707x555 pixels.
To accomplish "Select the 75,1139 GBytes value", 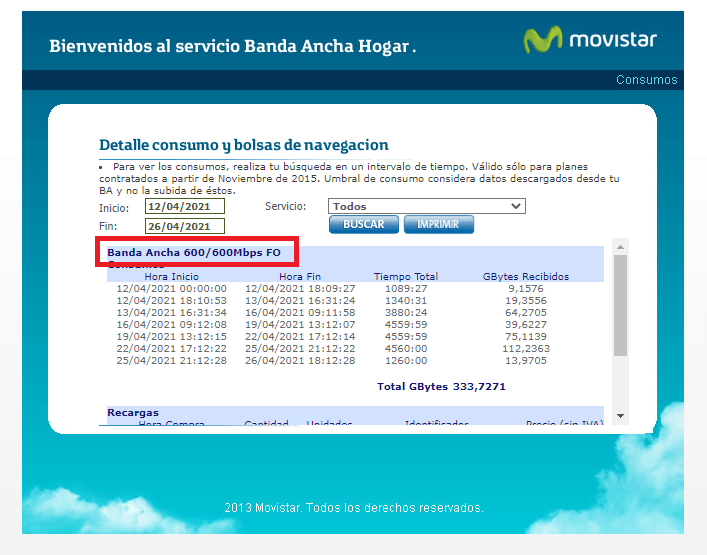I will 526,337.
